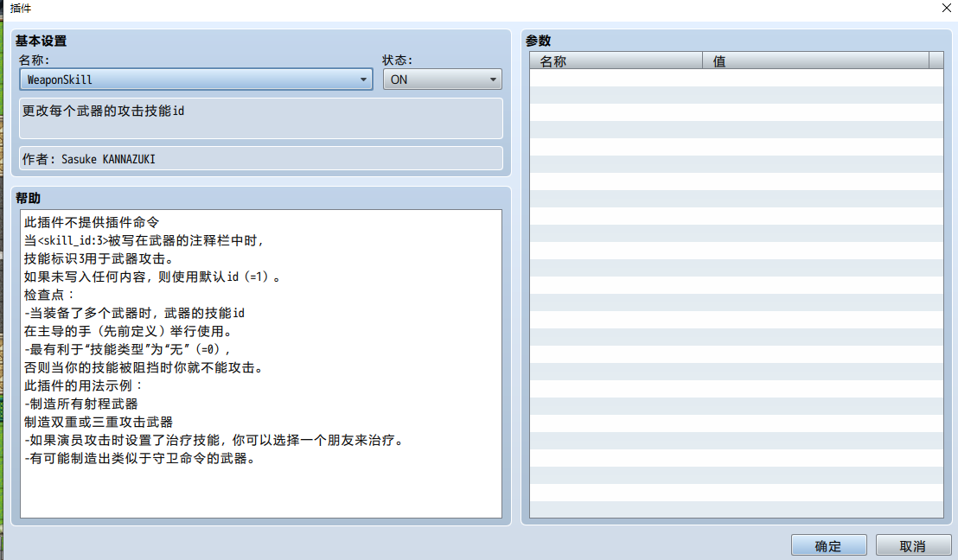The image size is (958, 560).
Task: Click the help line 此插件不提供插件命令
Action: 92,222
